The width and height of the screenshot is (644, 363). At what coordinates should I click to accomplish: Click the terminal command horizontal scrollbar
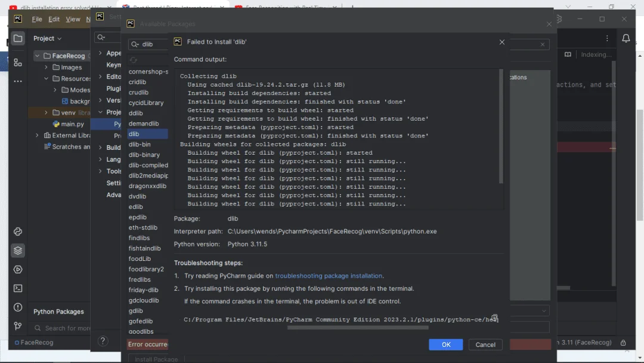(358, 328)
